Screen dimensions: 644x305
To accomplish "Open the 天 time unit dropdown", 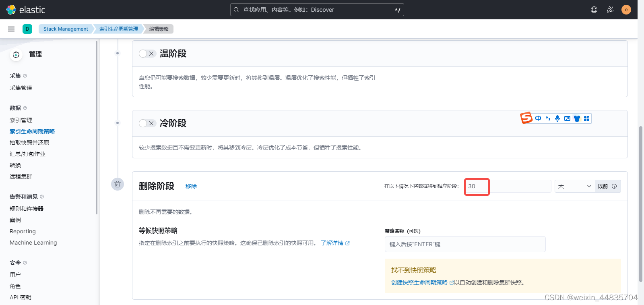I will click(574, 186).
